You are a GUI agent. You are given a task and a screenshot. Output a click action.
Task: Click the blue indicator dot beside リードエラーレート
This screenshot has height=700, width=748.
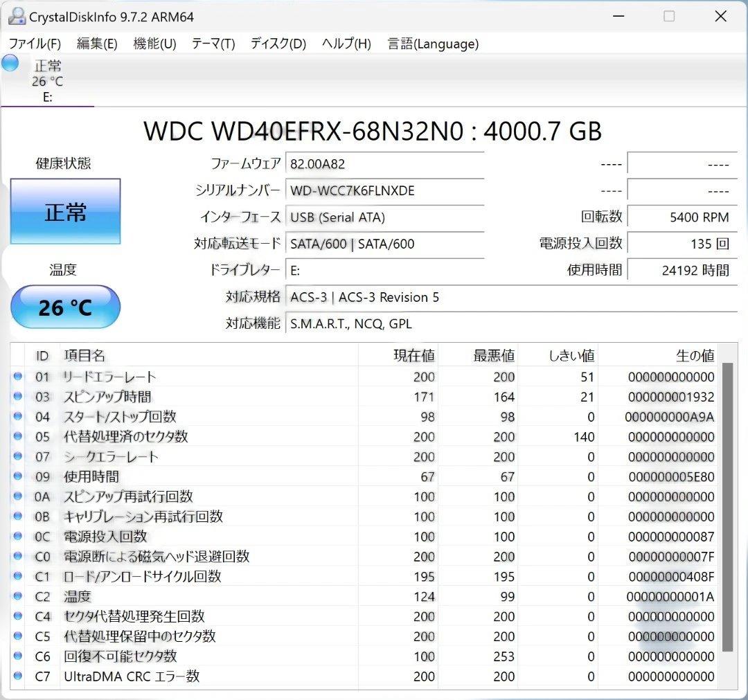(x=17, y=377)
